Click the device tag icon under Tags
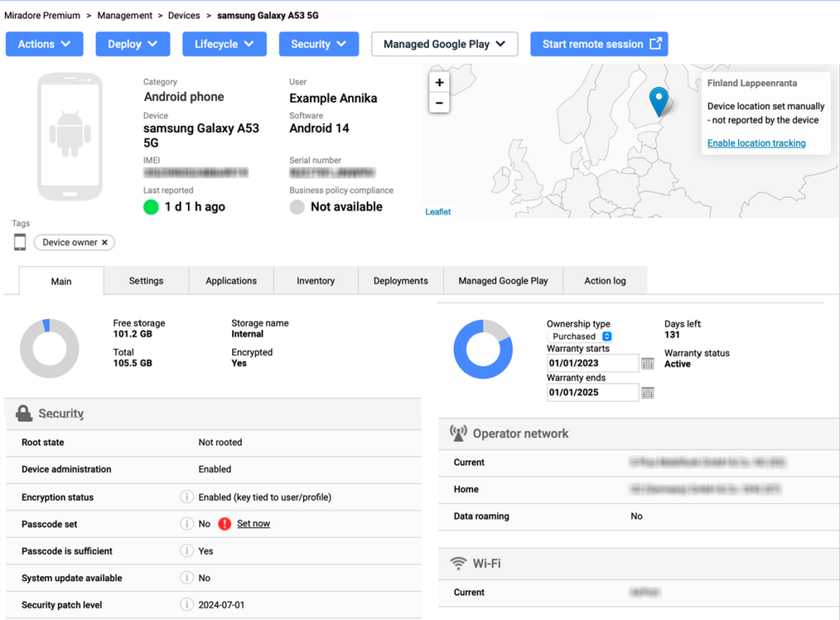The image size is (840, 620). click(20, 242)
